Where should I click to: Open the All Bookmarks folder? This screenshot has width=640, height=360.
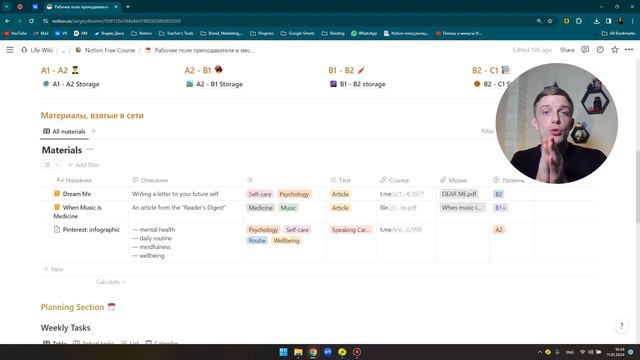618,33
